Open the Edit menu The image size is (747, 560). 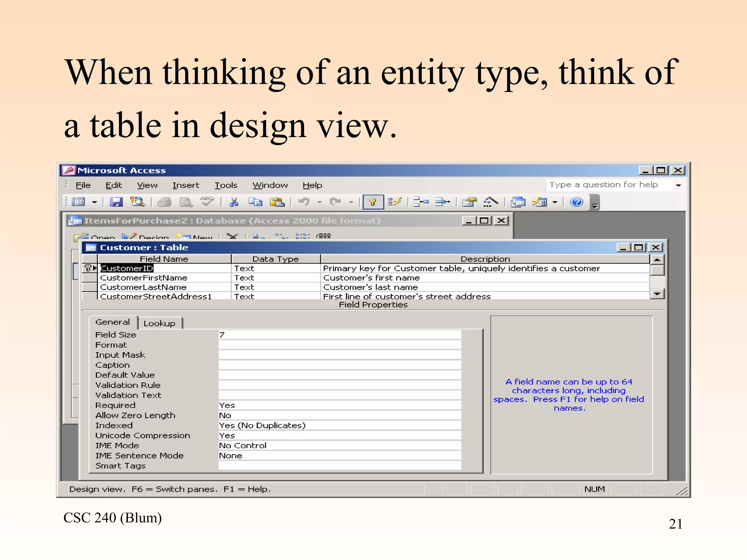click(x=113, y=185)
